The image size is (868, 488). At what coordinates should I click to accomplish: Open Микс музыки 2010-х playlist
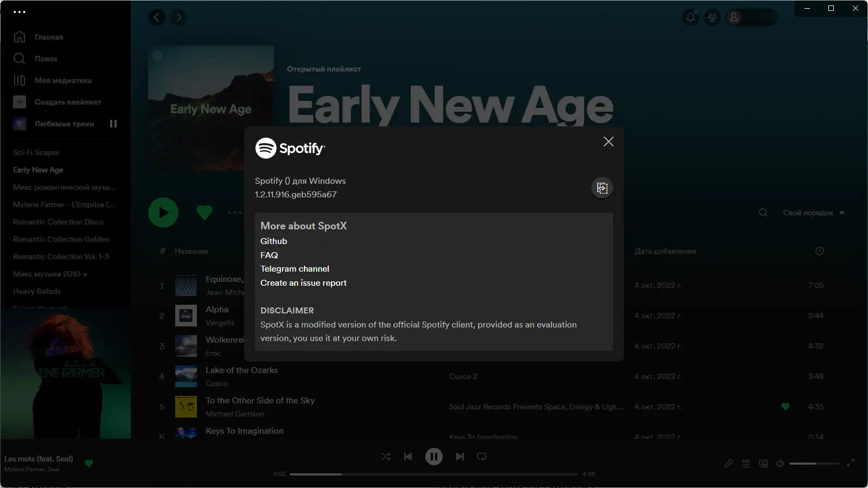50,274
